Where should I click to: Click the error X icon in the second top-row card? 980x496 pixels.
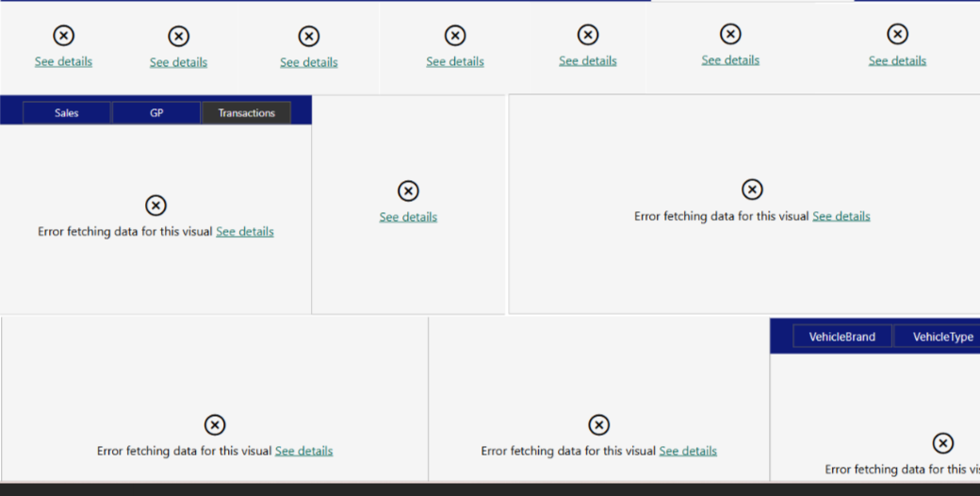pyautogui.click(x=179, y=36)
